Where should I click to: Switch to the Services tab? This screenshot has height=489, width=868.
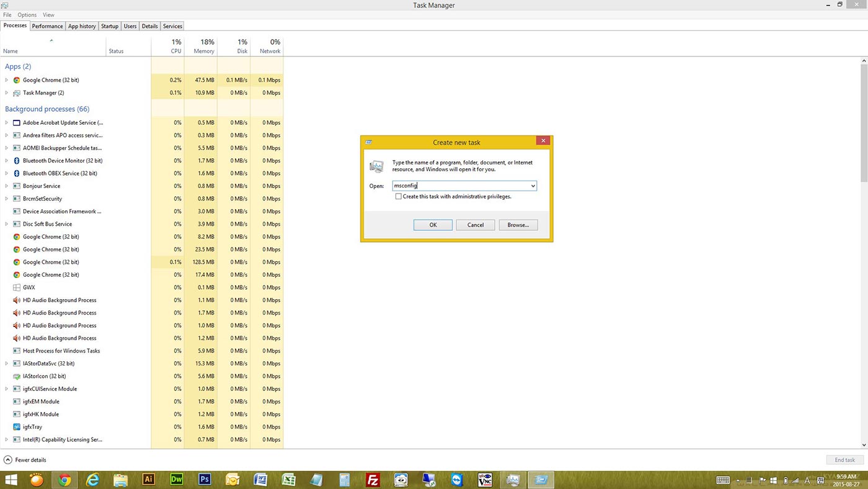172,26
